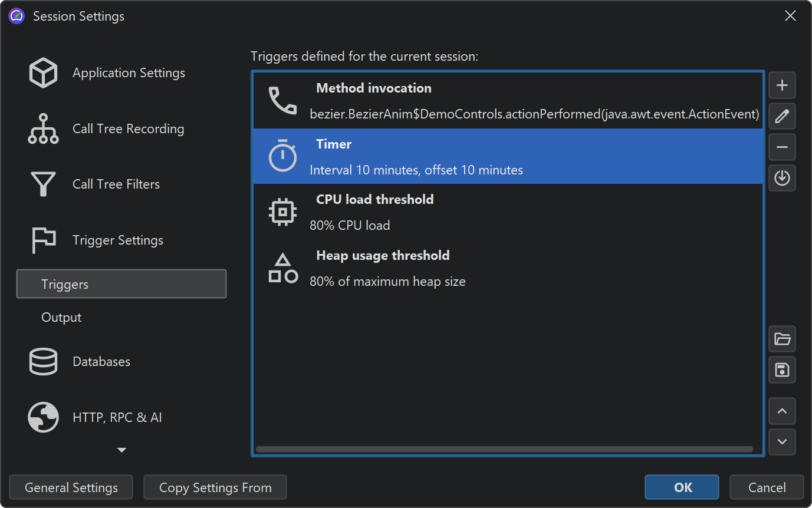The image size is (812, 508).
Task: Click the General Settings button
Action: (x=71, y=487)
